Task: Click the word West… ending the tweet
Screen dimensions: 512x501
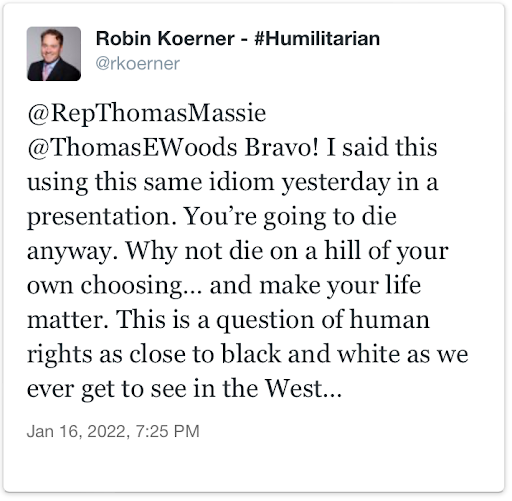Action: [304, 389]
